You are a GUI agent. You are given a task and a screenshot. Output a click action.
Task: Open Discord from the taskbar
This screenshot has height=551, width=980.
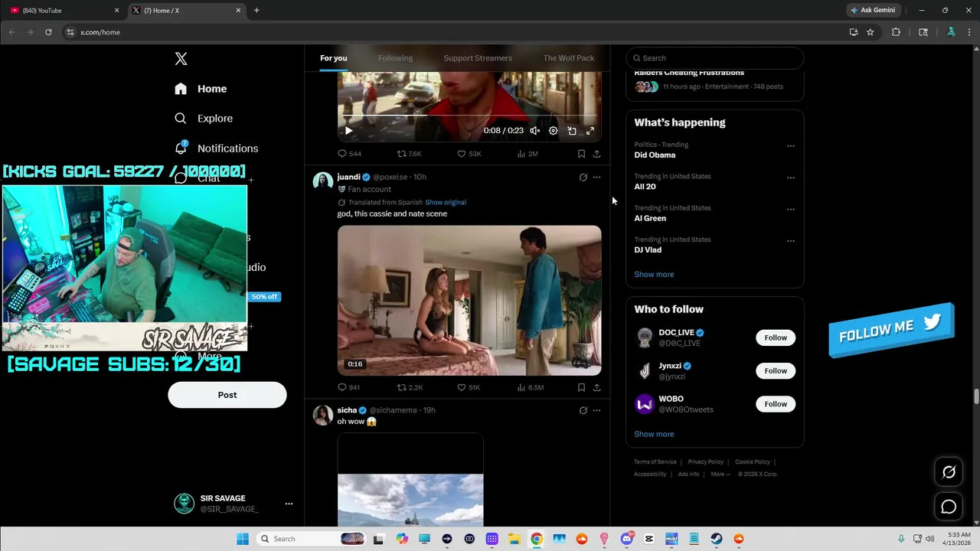(x=627, y=539)
